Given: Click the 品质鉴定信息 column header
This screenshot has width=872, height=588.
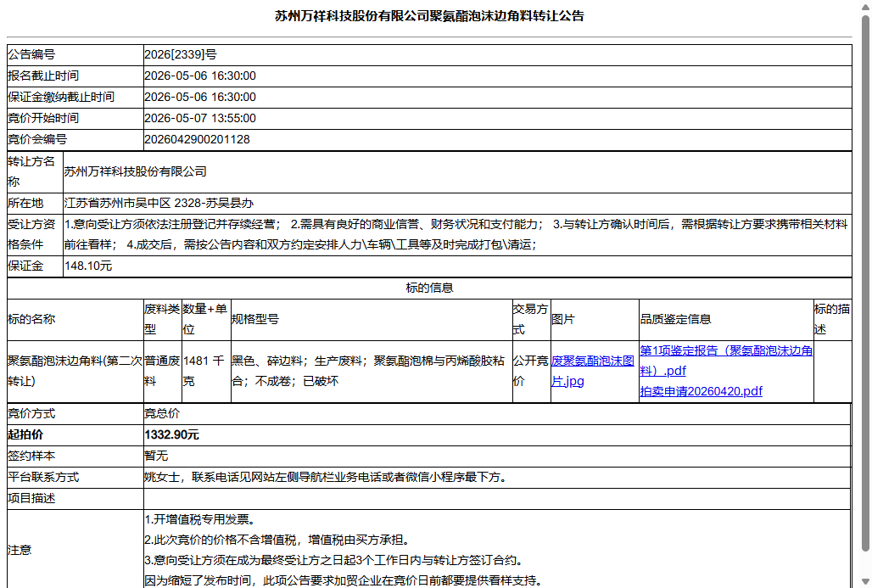Looking at the screenshot, I should (676, 319).
